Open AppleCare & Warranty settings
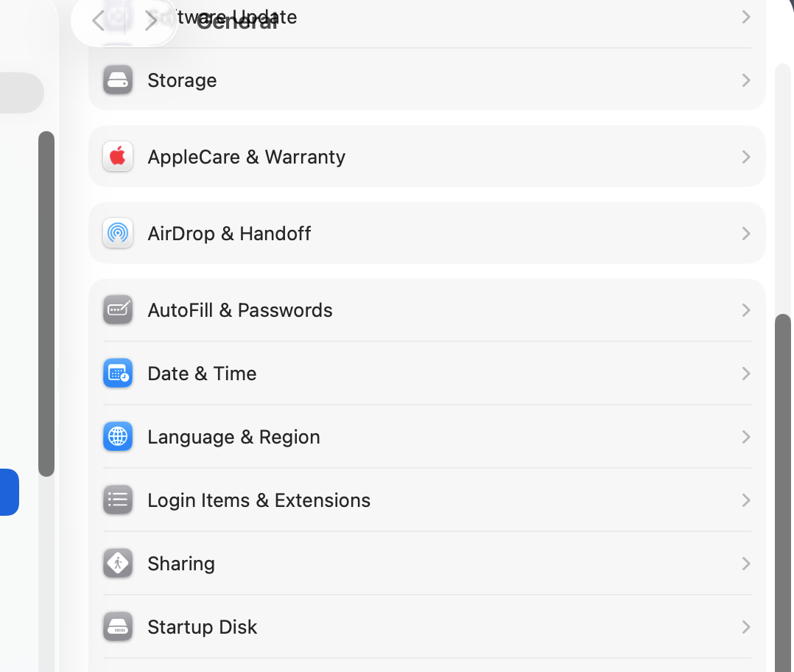The width and height of the screenshot is (794, 672). click(x=246, y=157)
